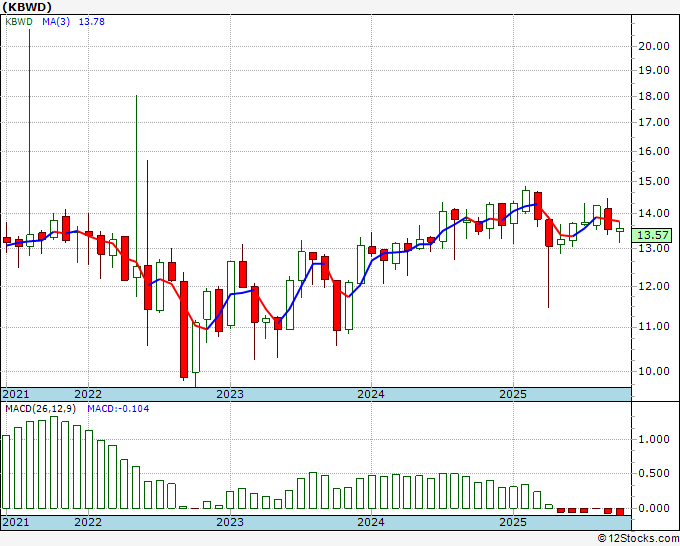Click the 0.000 MACD axis label

(654, 508)
